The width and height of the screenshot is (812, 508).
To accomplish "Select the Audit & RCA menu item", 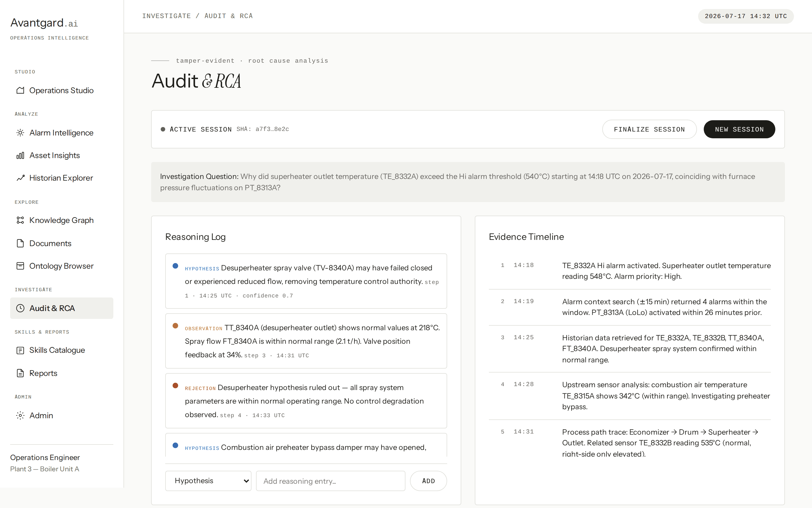I will pos(62,308).
